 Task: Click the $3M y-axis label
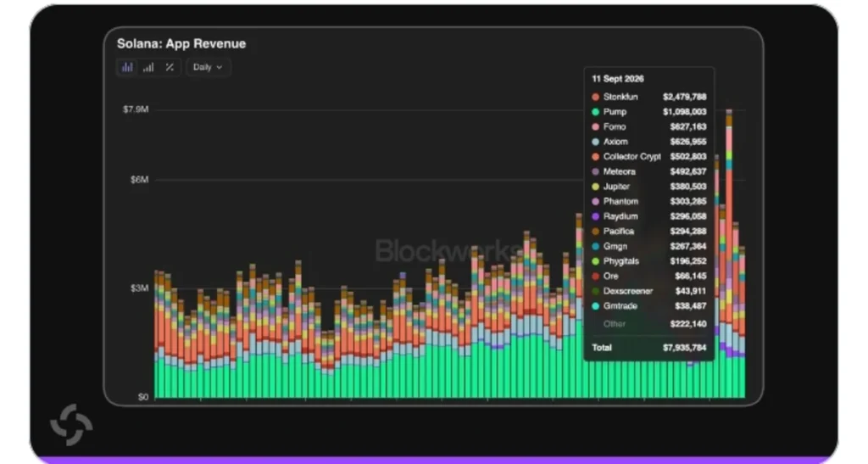[140, 288]
